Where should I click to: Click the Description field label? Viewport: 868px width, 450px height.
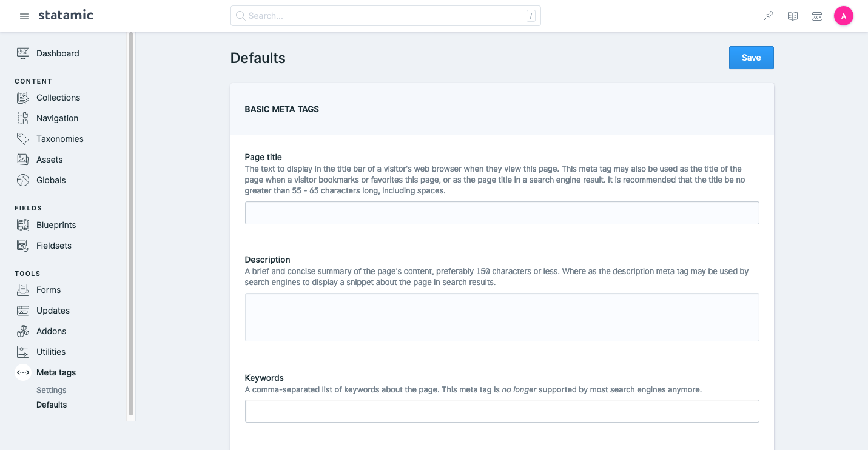267,260
